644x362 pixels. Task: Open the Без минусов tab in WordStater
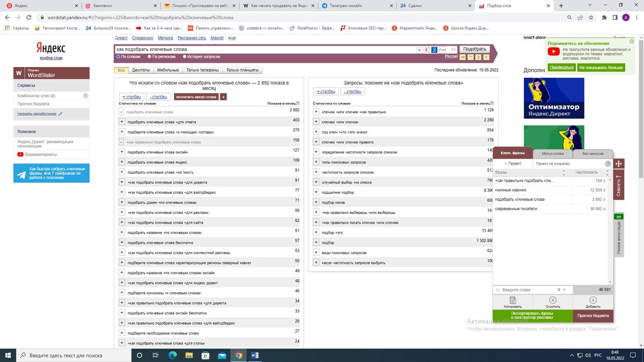pyautogui.click(x=592, y=153)
